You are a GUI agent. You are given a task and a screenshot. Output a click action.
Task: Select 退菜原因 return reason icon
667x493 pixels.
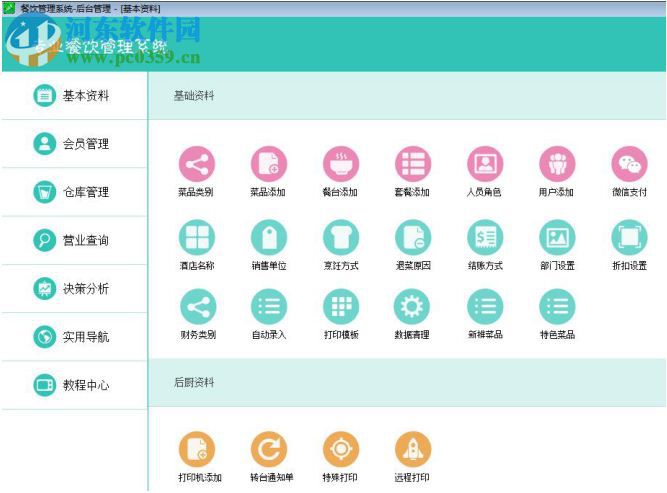coord(413,237)
